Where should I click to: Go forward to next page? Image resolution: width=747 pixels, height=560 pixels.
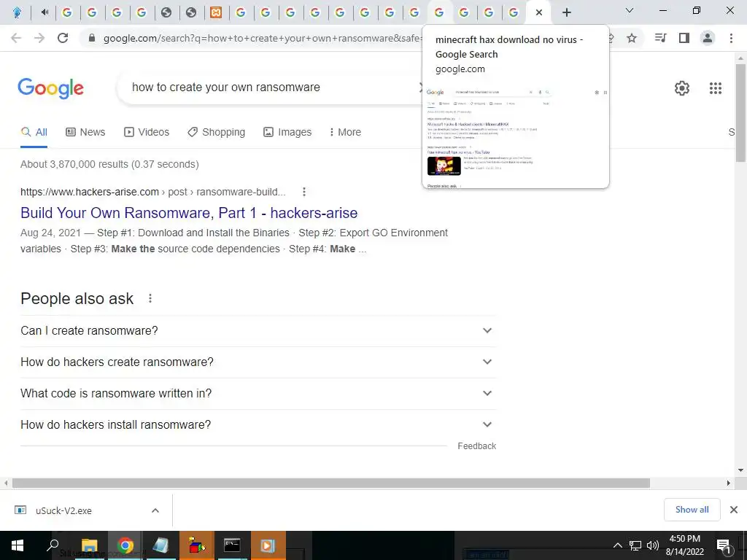[x=39, y=38]
